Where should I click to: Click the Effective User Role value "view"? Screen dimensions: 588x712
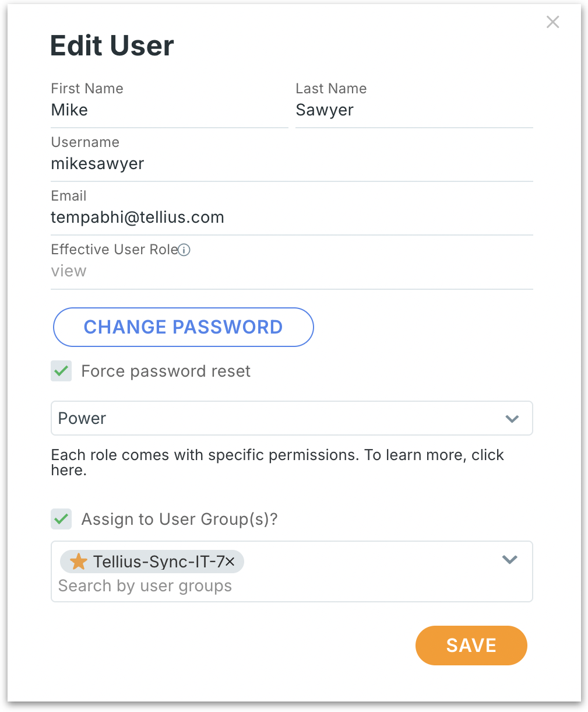click(x=69, y=271)
